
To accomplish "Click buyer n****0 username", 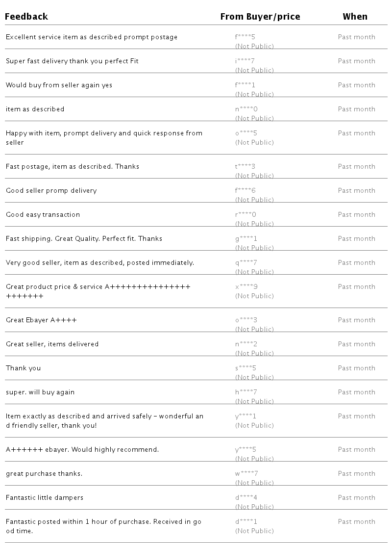I will click(x=246, y=109).
